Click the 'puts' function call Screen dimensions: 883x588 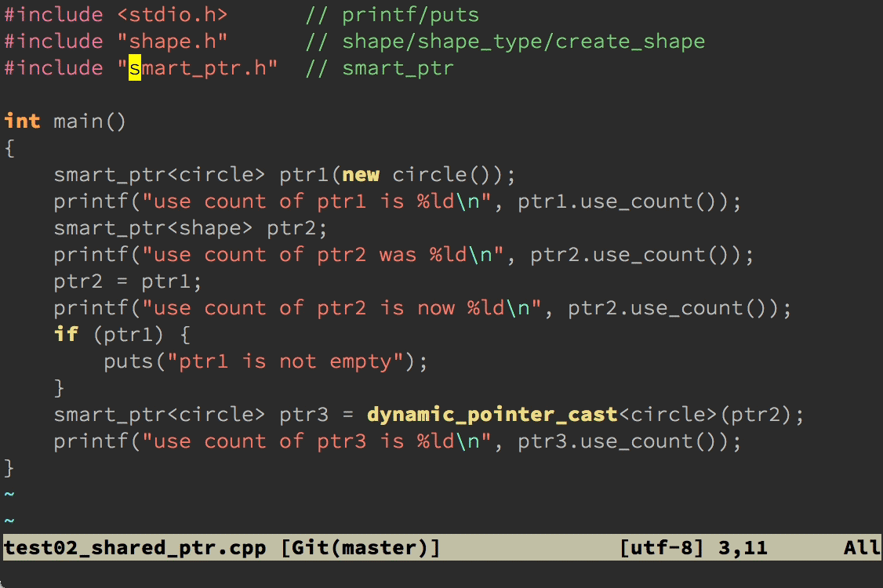coord(129,361)
